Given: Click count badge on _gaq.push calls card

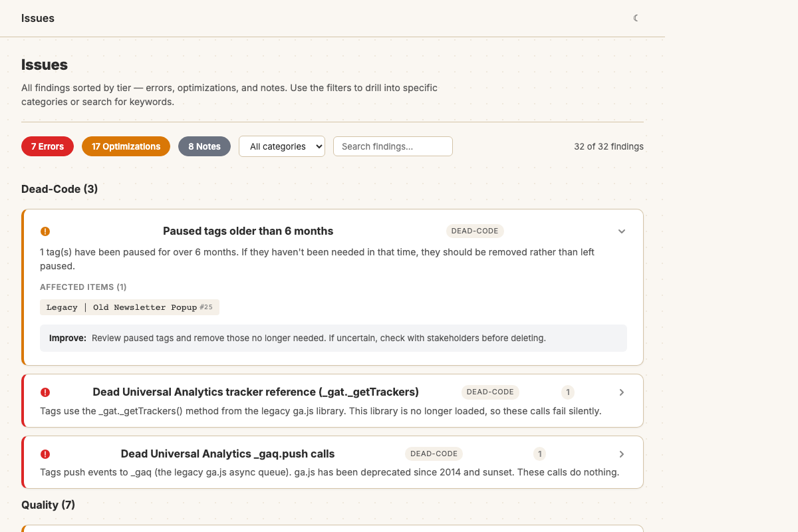Looking at the screenshot, I should pos(540,454).
